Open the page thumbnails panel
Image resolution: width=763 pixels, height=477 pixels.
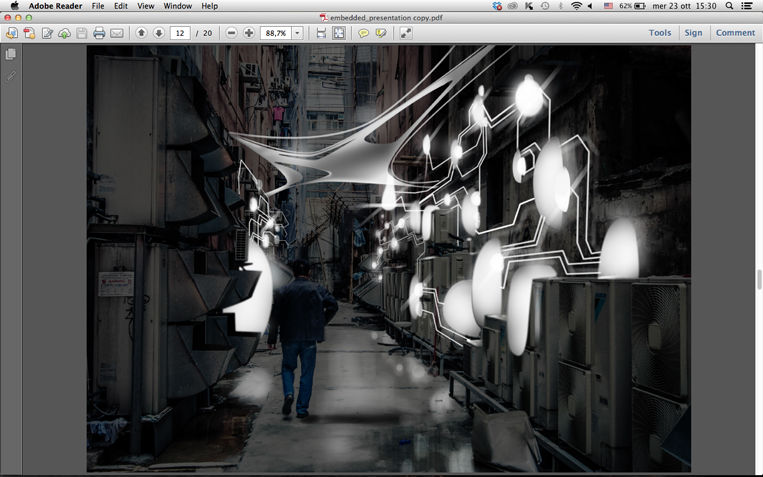coord(11,54)
